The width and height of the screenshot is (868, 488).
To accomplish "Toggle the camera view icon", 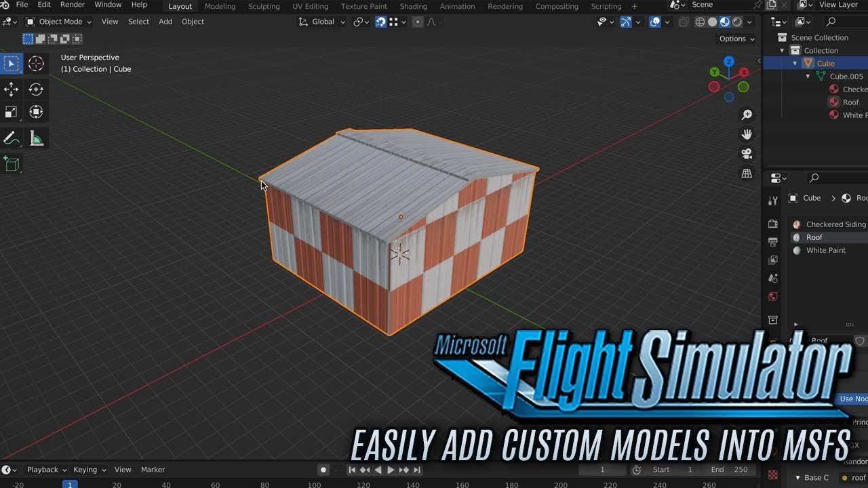I will (747, 154).
